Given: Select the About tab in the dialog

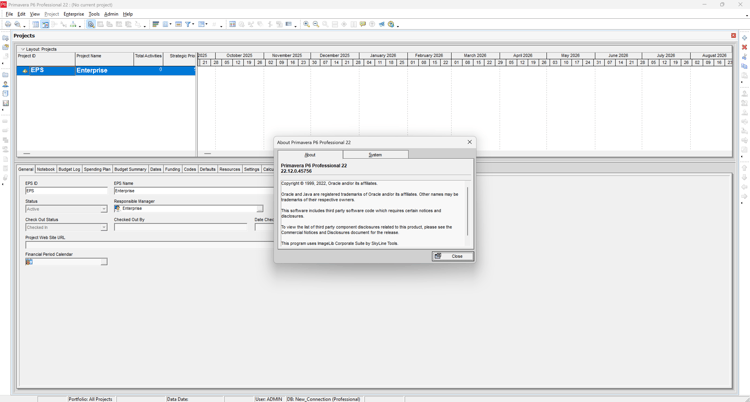Looking at the screenshot, I should tap(310, 155).
